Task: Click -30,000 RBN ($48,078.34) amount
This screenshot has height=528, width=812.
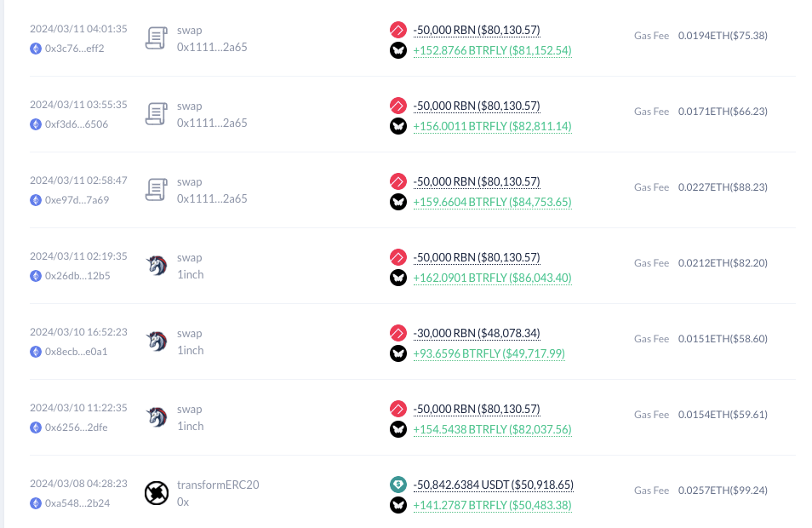Action: (x=477, y=333)
